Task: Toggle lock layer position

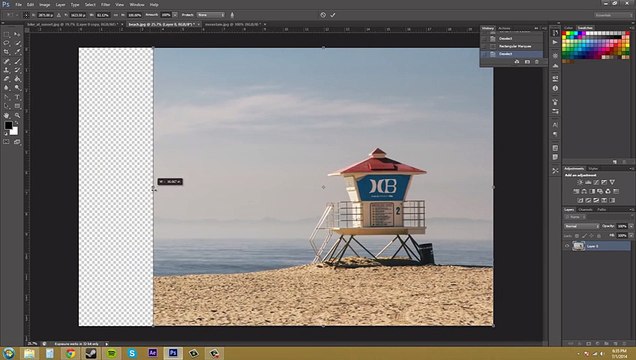Action: (591, 236)
